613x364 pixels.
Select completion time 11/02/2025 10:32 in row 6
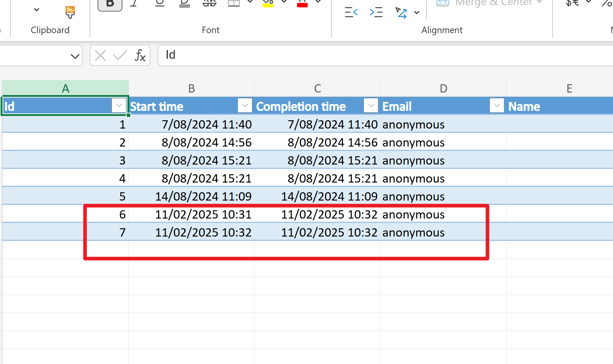tap(317, 214)
